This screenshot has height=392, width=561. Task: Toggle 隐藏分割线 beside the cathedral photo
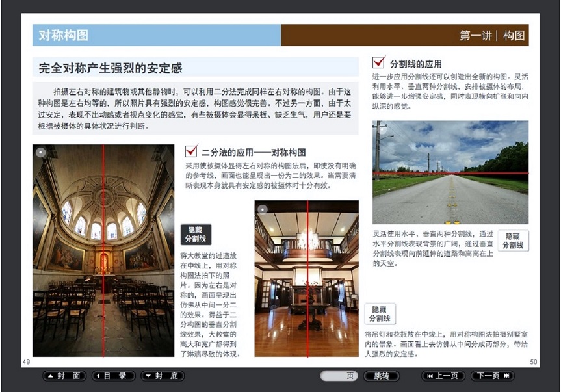pos(196,235)
